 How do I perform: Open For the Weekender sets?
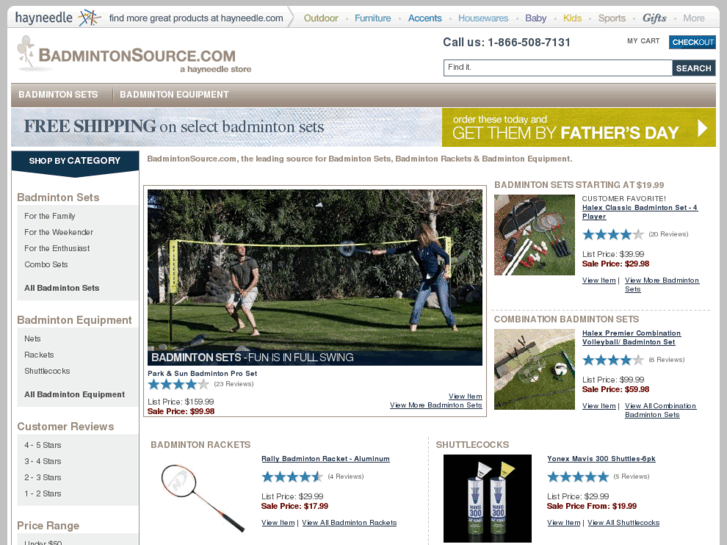(x=58, y=232)
